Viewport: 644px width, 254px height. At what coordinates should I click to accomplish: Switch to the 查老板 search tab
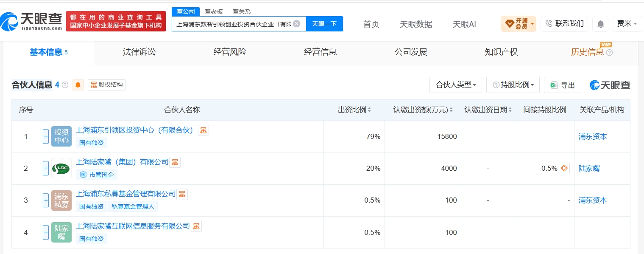coord(214,11)
